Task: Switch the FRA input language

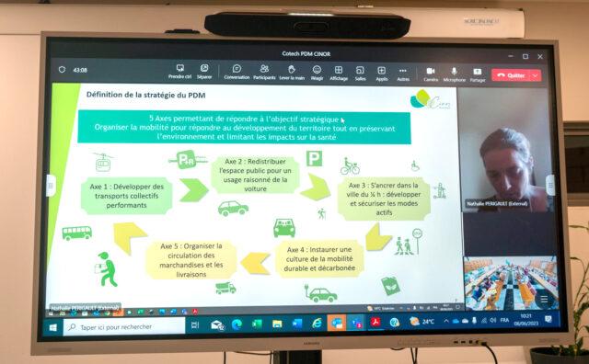Action: [x=504, y=320]
